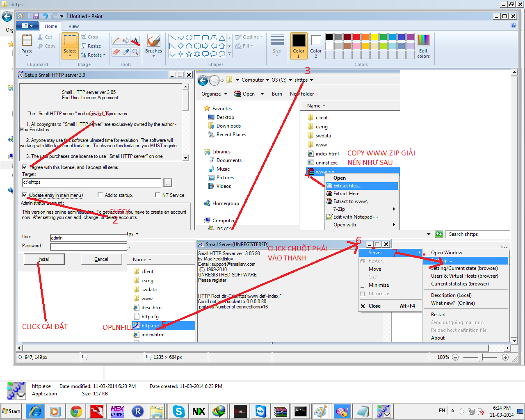Click the back arrow in the shttps window
The image size is (525, 420).
tap(7, 17)
